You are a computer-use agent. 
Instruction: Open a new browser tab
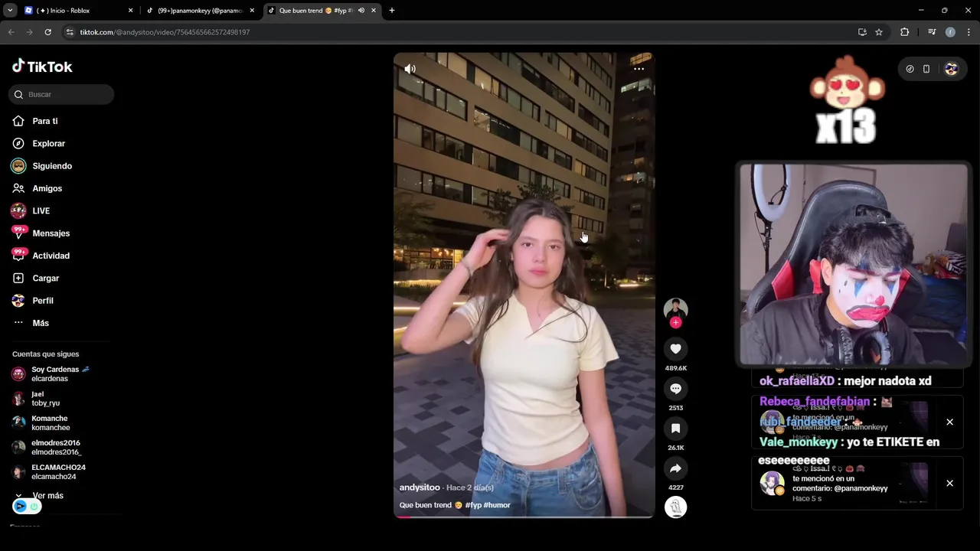pyautogui.click(x=392, y=11)
